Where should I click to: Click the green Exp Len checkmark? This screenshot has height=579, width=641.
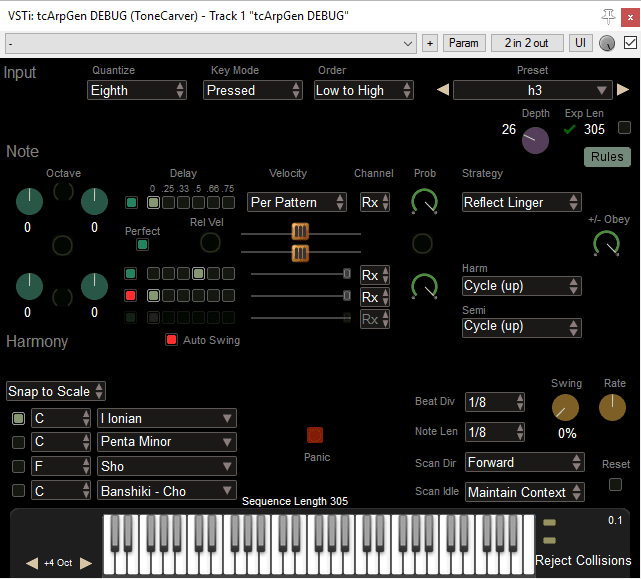(569, 129)
